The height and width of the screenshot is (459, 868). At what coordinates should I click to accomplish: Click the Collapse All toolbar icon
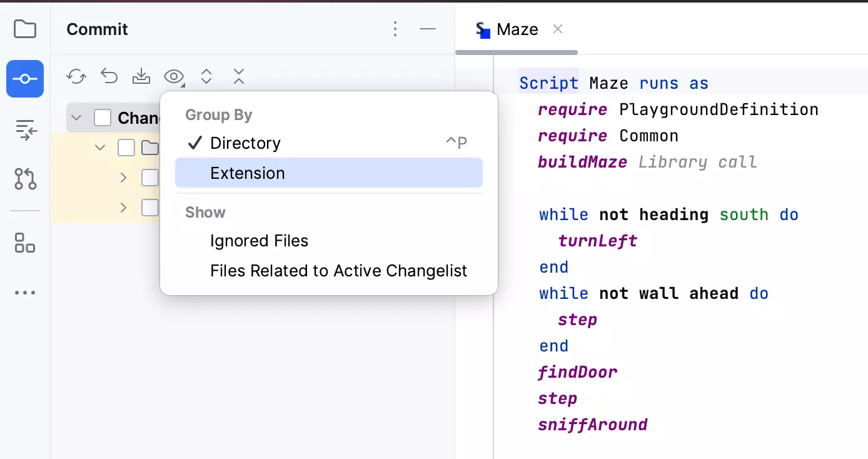tap(238, 77)
